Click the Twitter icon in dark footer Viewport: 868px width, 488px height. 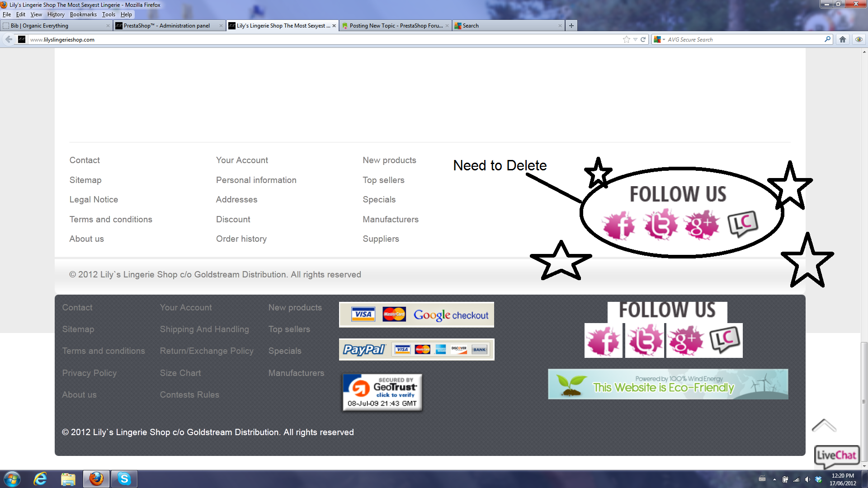click(x=644, y=341)
